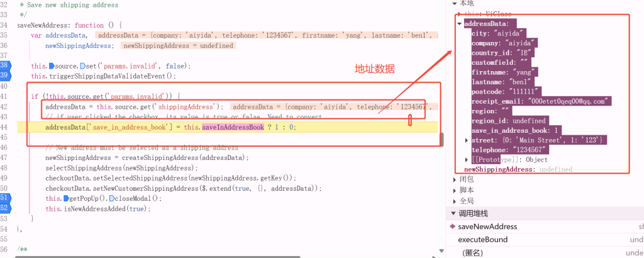
Task: Expand the 闭包 scope section
Action: [455, 179]
